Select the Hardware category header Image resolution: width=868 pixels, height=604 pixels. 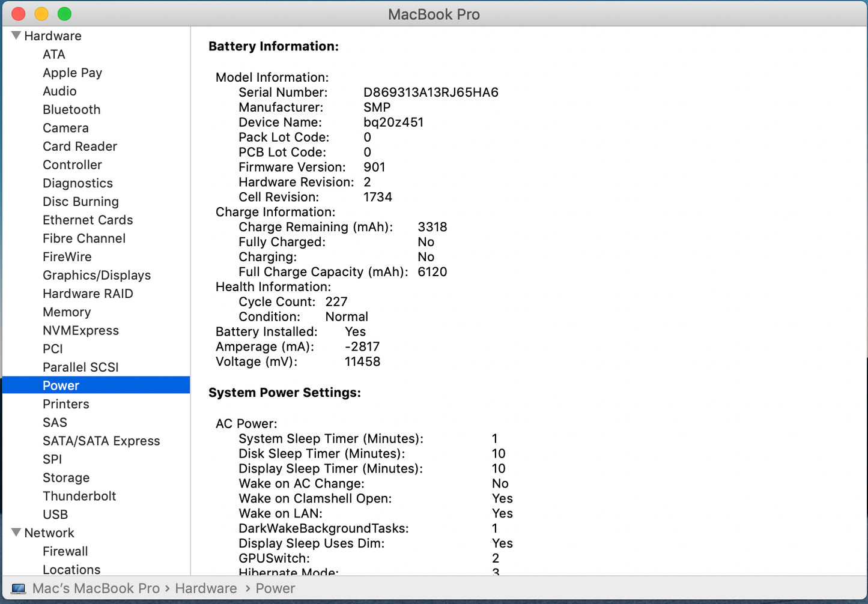53,36
